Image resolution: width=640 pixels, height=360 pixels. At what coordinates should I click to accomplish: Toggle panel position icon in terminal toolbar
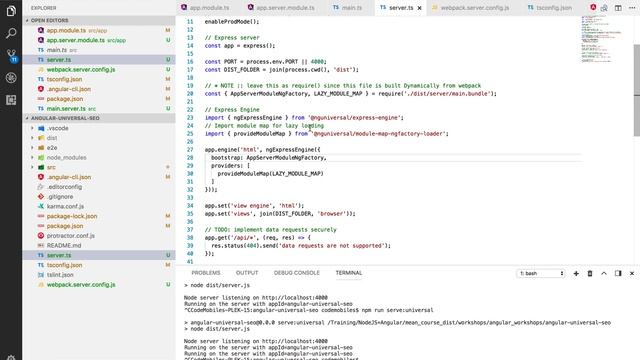tap(618, 273)
